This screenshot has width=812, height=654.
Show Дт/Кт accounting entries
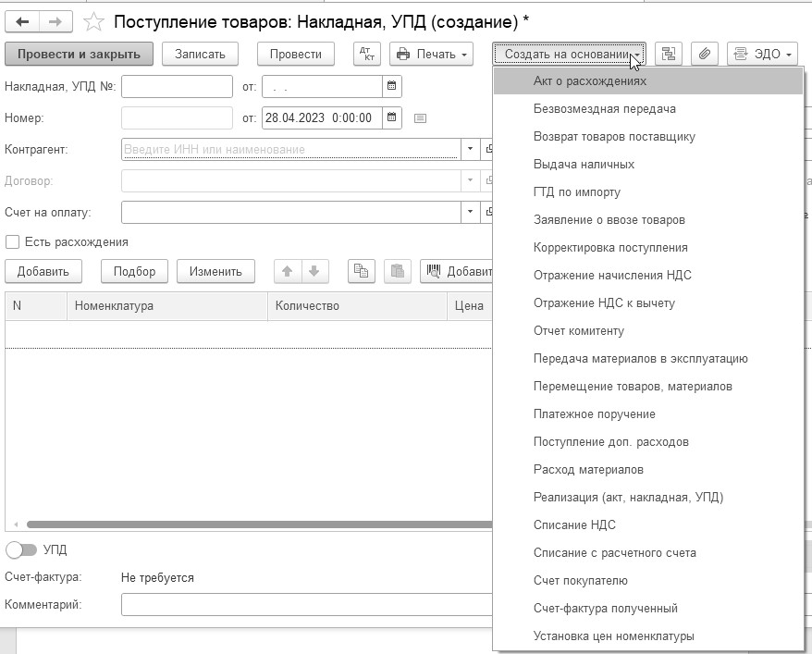pos(366,54)
